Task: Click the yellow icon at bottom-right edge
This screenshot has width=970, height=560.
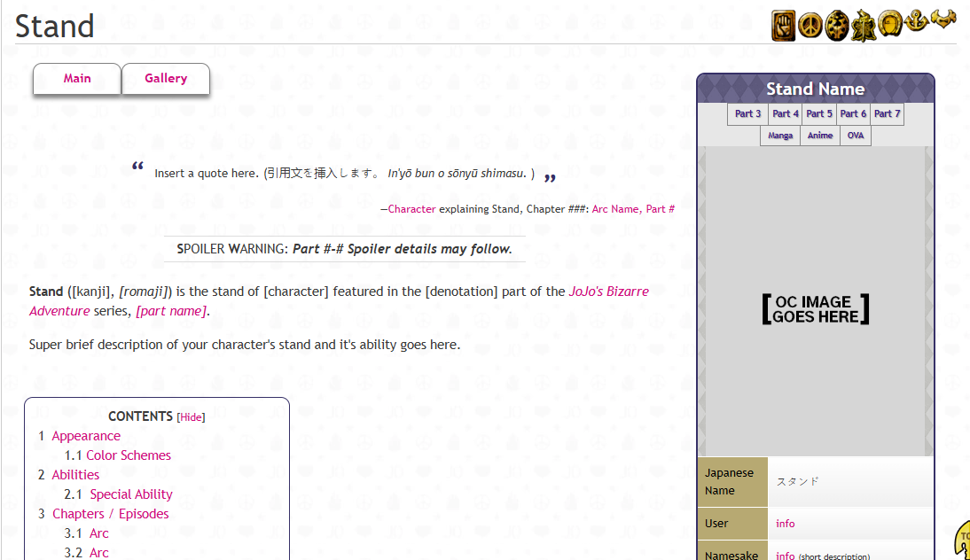Action: (x=963, y=539)
